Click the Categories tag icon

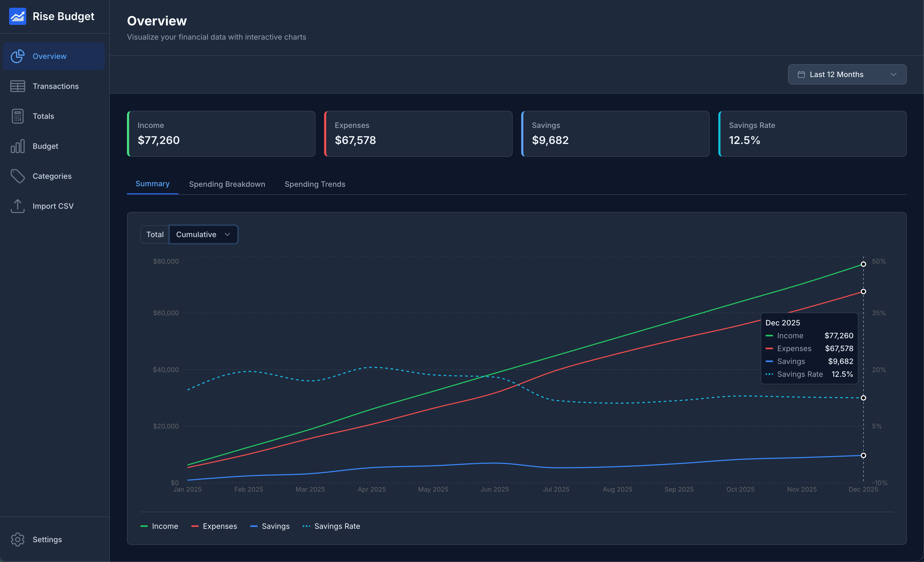tap(18, 176)
